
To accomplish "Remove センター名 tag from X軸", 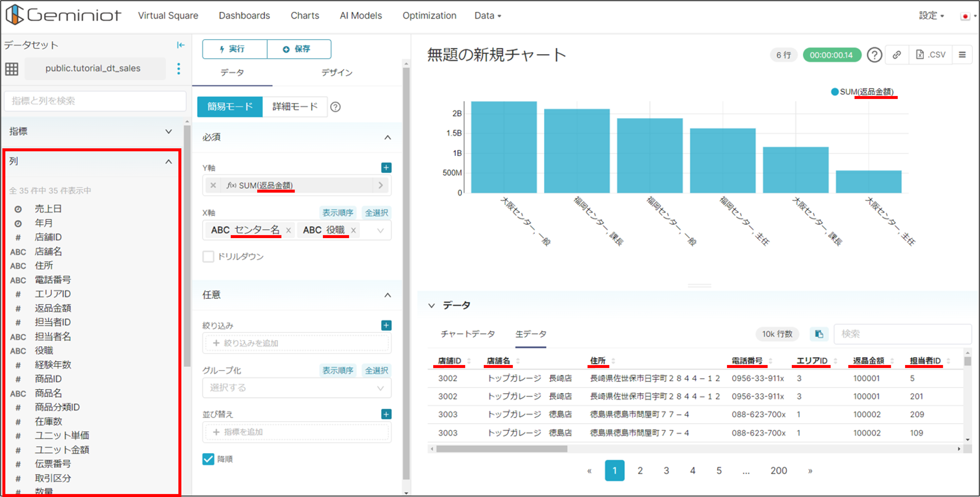I will pyautogui.click(x=288, y=230).
